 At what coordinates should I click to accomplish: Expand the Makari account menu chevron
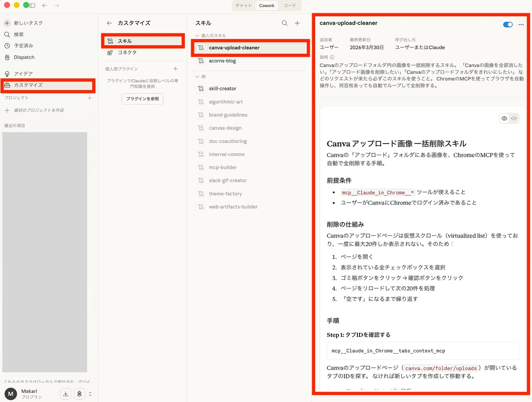[90, 394]
